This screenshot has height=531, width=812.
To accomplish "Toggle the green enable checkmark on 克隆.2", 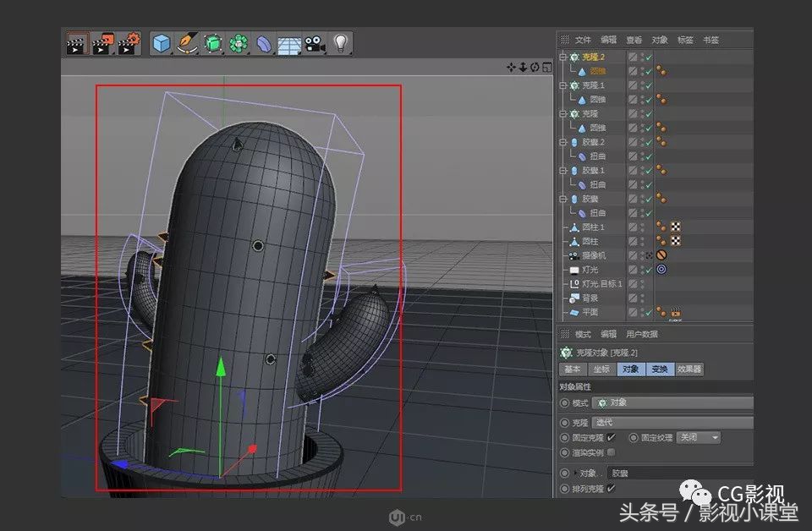I will tap(646, 56).
